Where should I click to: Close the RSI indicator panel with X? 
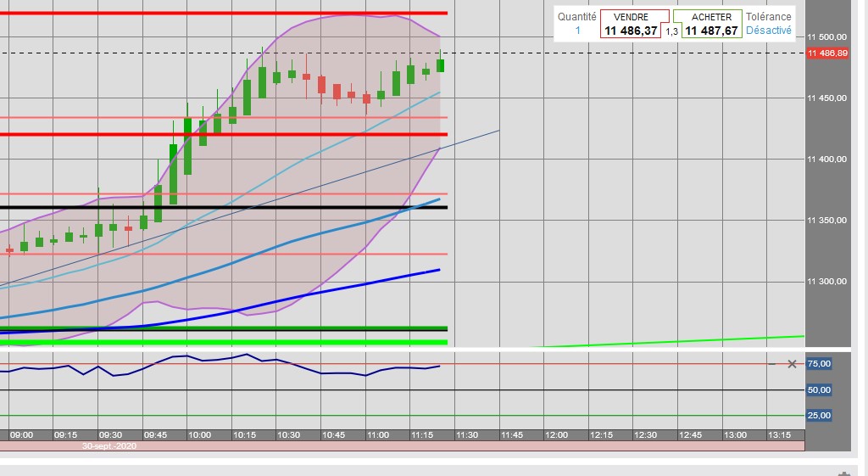792,364
